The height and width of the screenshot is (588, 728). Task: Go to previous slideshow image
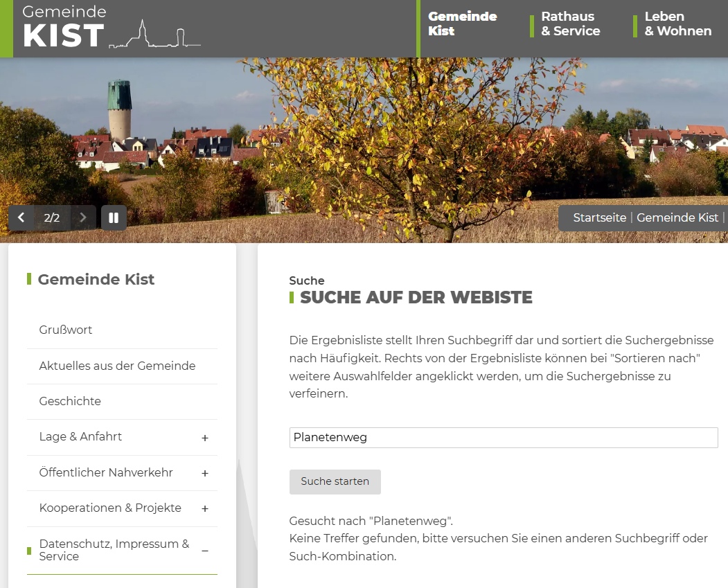click(x=21, y=217)
